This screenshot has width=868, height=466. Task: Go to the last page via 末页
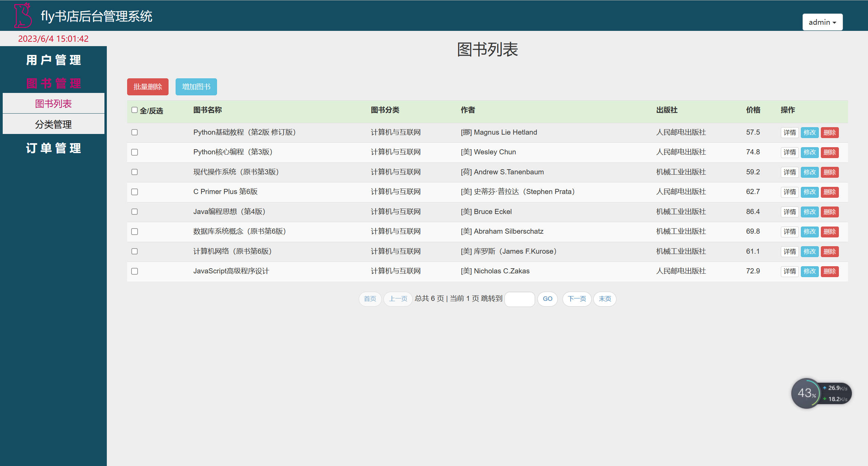tap(605, 299)
